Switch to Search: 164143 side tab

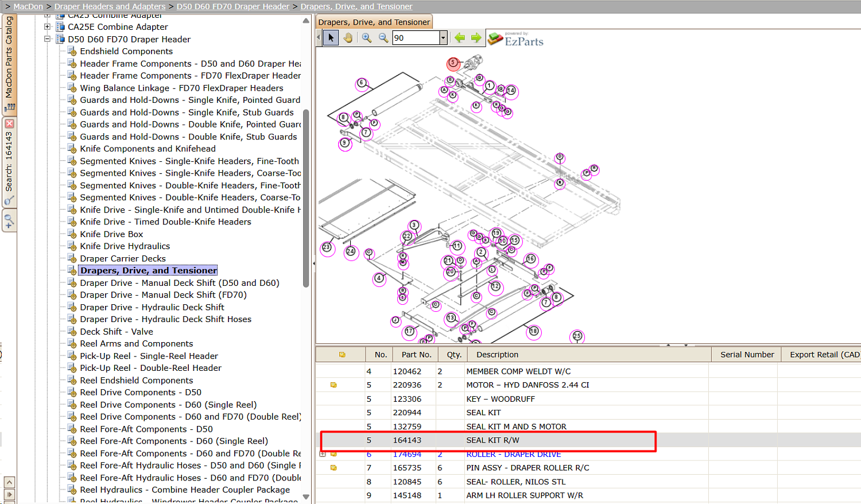coord(9,162)
